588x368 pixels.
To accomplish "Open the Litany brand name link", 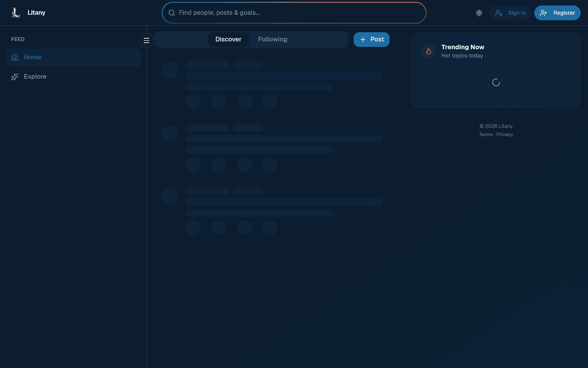I will 37,13.
